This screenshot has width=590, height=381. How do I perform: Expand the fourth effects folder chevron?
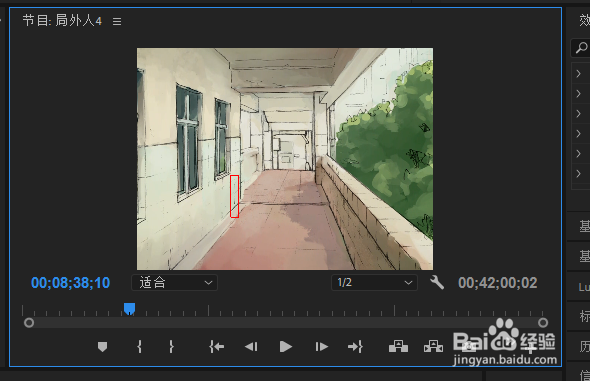coord(578,134)
